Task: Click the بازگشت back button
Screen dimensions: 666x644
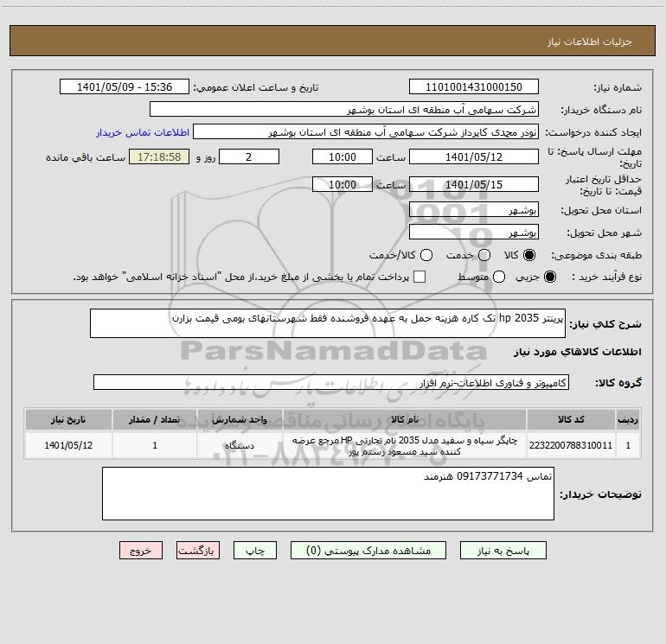Action: pyautogui.click(x=198, y=551)
